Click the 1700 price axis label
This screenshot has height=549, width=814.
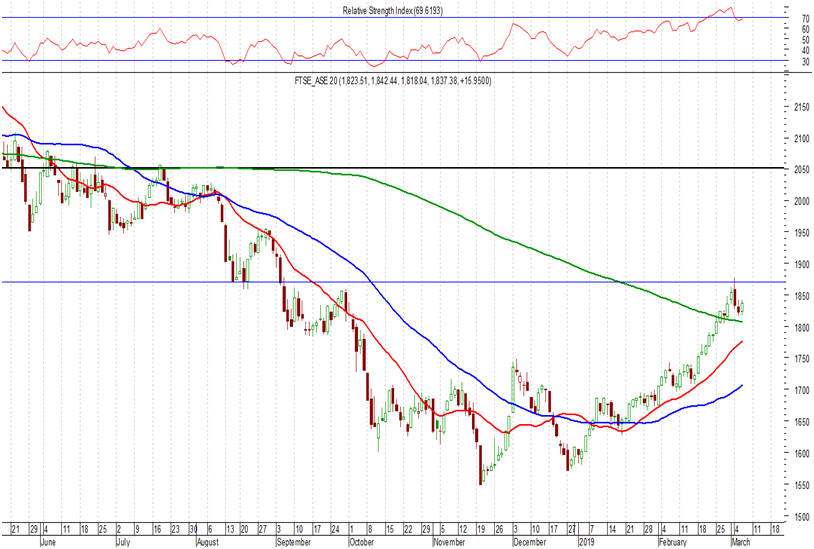coord(802,390)
